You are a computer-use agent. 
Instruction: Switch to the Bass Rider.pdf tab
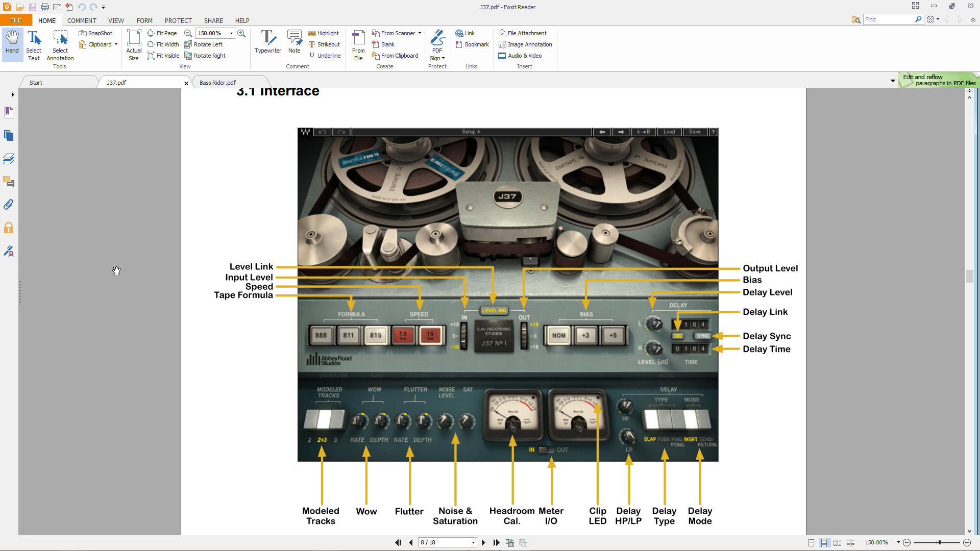pyautogui.click(x=231, y=82)
